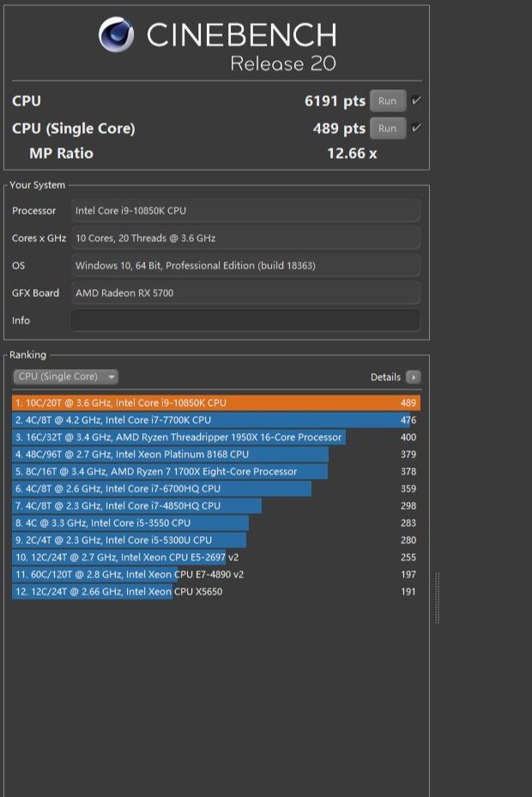The width and height of the screenshot is (532, 797).
Task: Select the Ryzen 7 1700X ranking row
Action: tap(215, 472)
